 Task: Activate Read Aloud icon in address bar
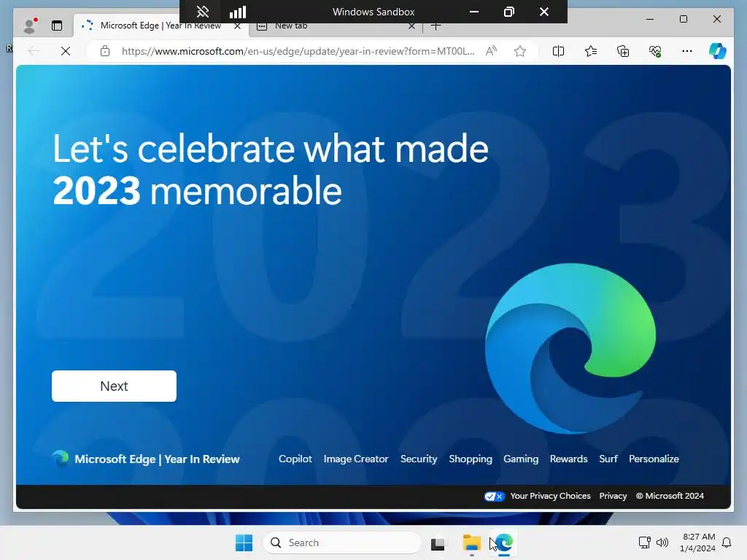[491, 51]
